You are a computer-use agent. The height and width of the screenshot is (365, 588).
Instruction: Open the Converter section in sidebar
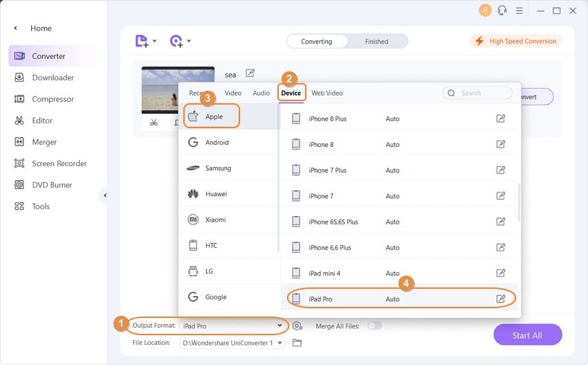click(x=55, y=56)
